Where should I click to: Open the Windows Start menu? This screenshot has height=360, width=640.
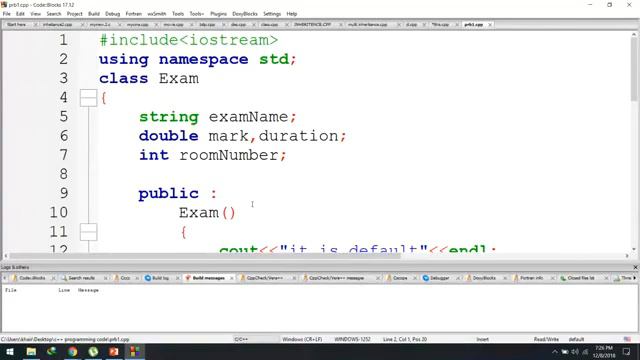[10, 351]
